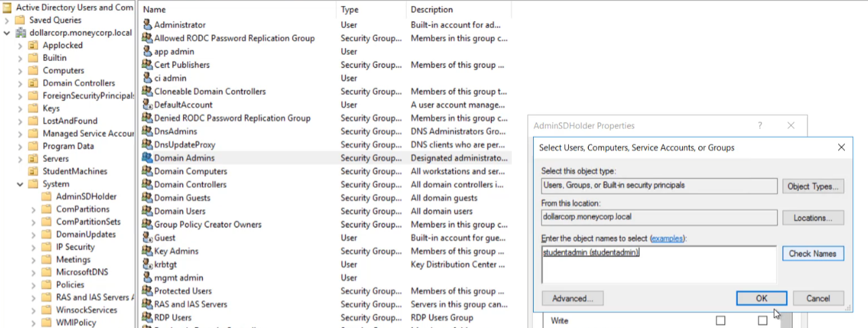Select the Domain Admins group icon
Viewport: 868px width, 328px height.
147,158
